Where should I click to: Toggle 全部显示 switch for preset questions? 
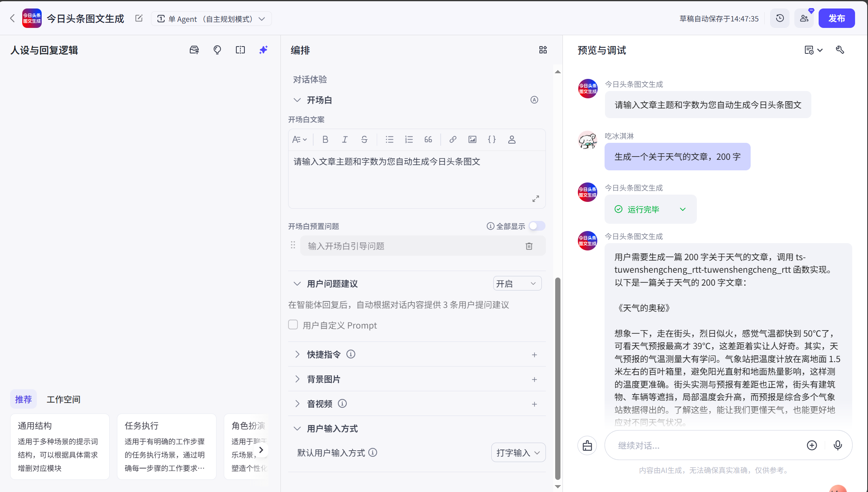pyautogui.click(x=537, y=226)
